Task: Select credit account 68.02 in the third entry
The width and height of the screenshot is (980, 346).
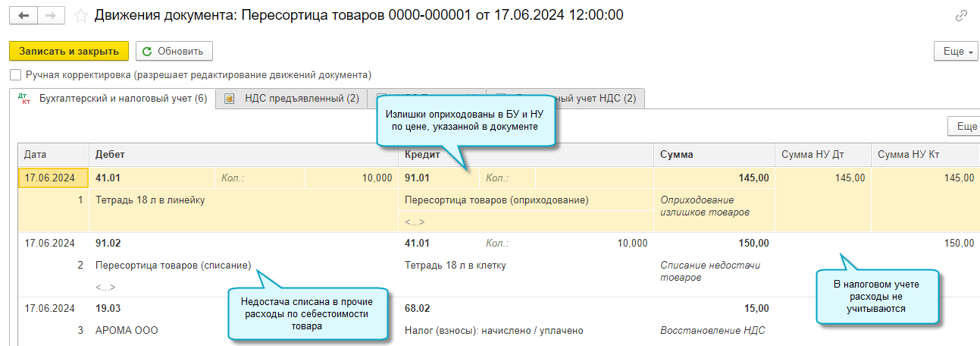Action: click(417, 309)
